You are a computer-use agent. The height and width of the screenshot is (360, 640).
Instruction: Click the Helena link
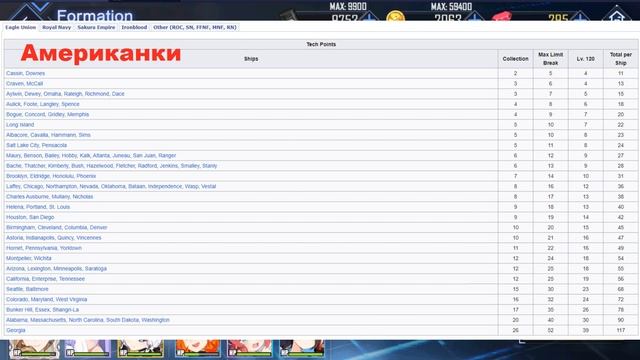click(15, 207)
